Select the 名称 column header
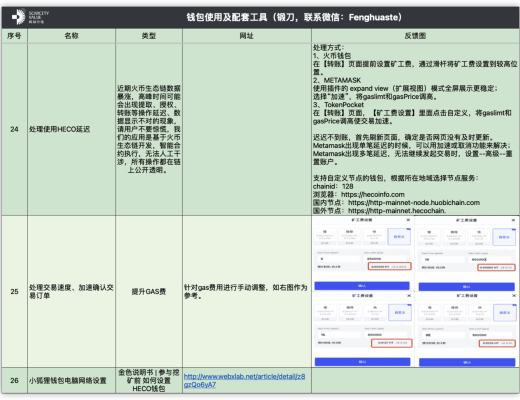Screen dimensions: 520x400 click(71, 36)
